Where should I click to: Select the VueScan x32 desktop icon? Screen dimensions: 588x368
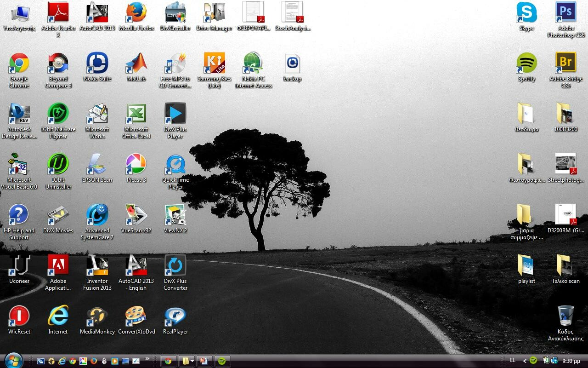(x=136, y=215)
